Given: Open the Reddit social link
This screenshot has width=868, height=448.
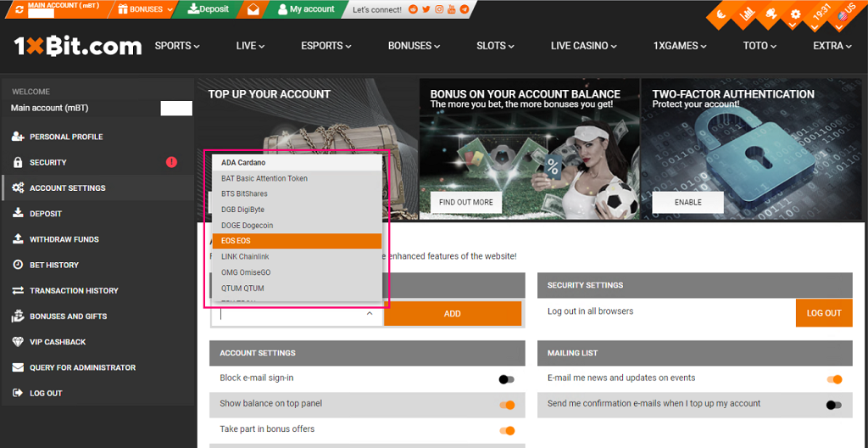Looking at the screenshot, I should point(413,8).
